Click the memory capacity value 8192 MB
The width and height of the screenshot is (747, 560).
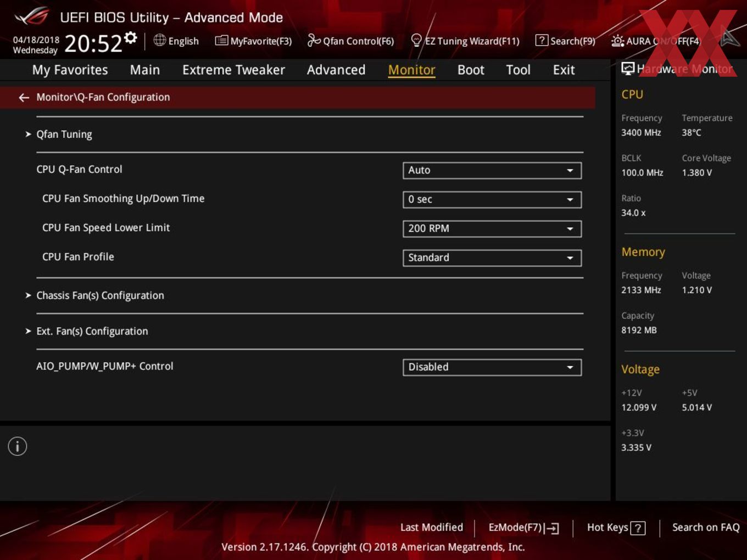pos(639,330)
